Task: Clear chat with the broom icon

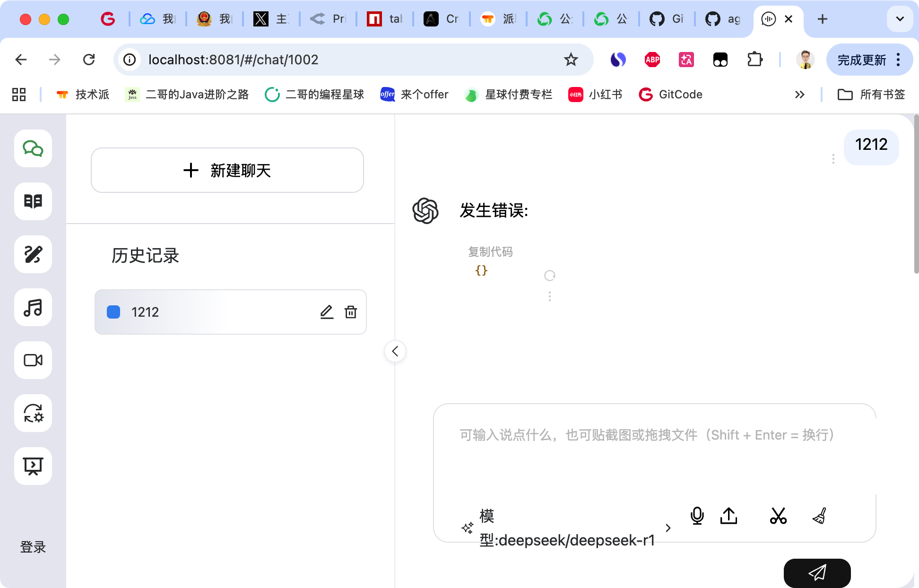Action: (819, 516)
